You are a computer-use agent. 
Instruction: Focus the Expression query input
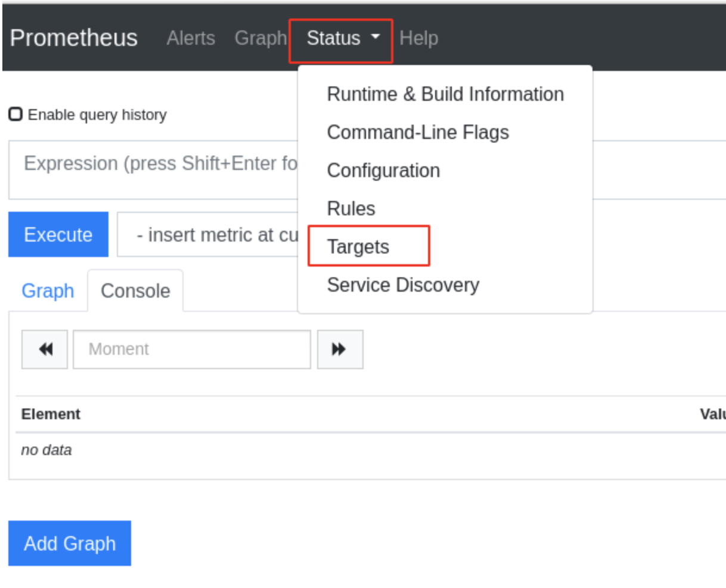click(154, 170)
